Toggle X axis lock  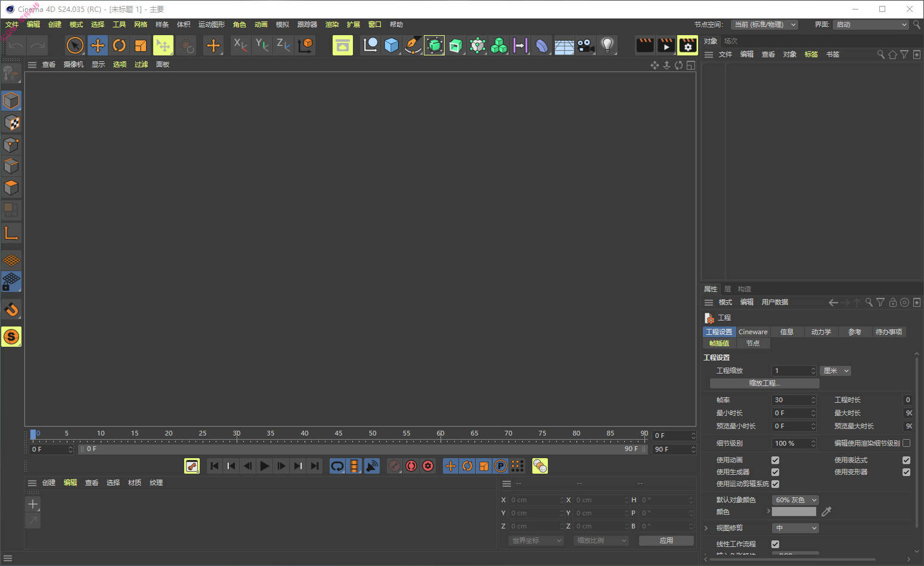tap(240, 45)
